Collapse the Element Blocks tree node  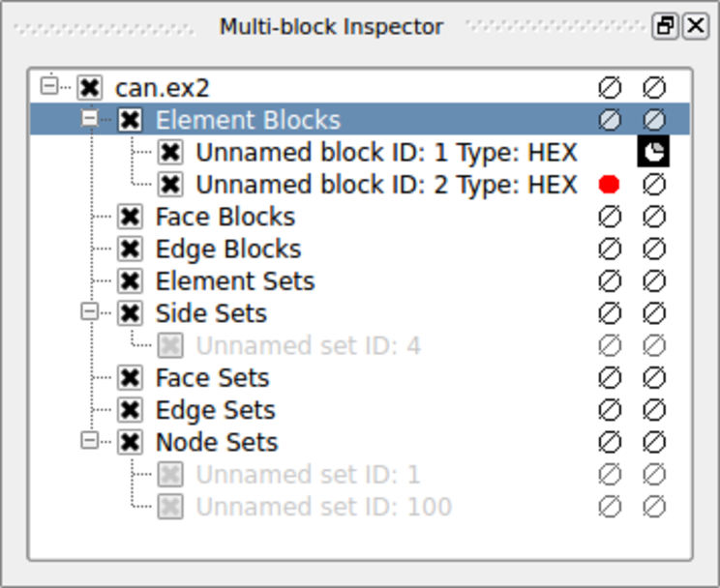90,120
